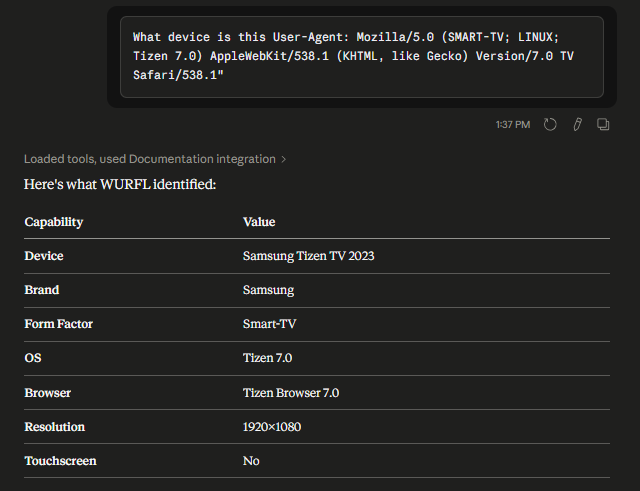640x491 pixels.
Task: Expand 'Loaded tools, used Documentation integration'
Action: pyautogui.click(x=155, y=159)
